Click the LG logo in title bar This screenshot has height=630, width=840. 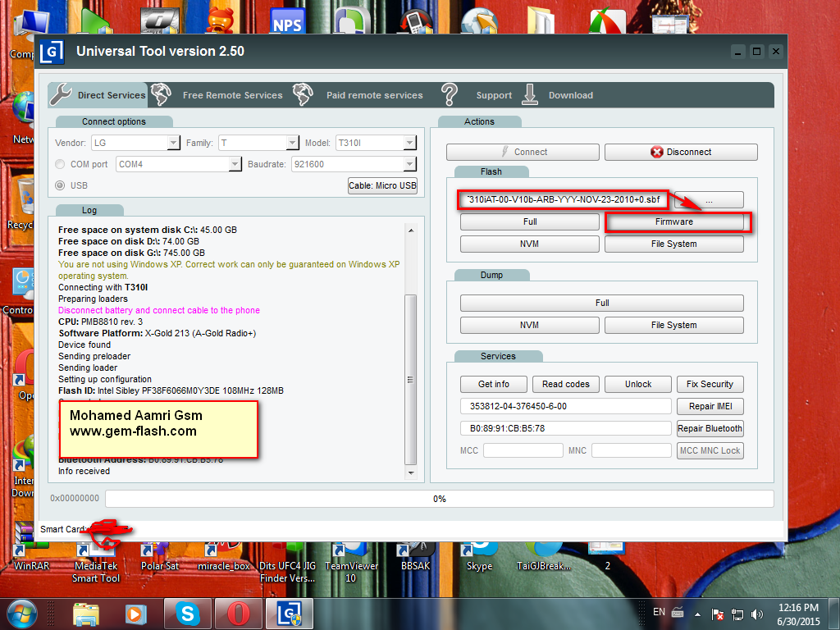[52, 52]
